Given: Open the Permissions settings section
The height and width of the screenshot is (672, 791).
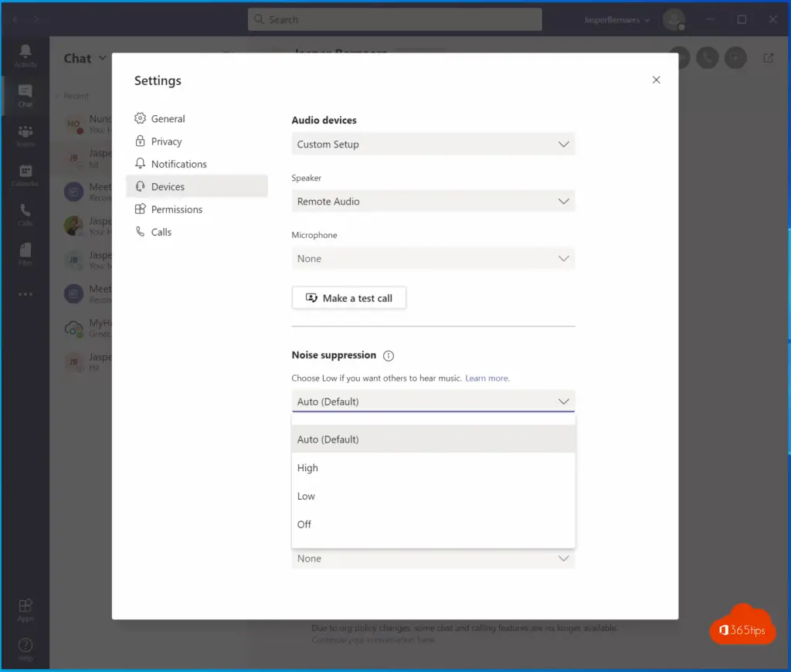Looking at the screenshot, I should pyautogui.click(x=197, y=209).
